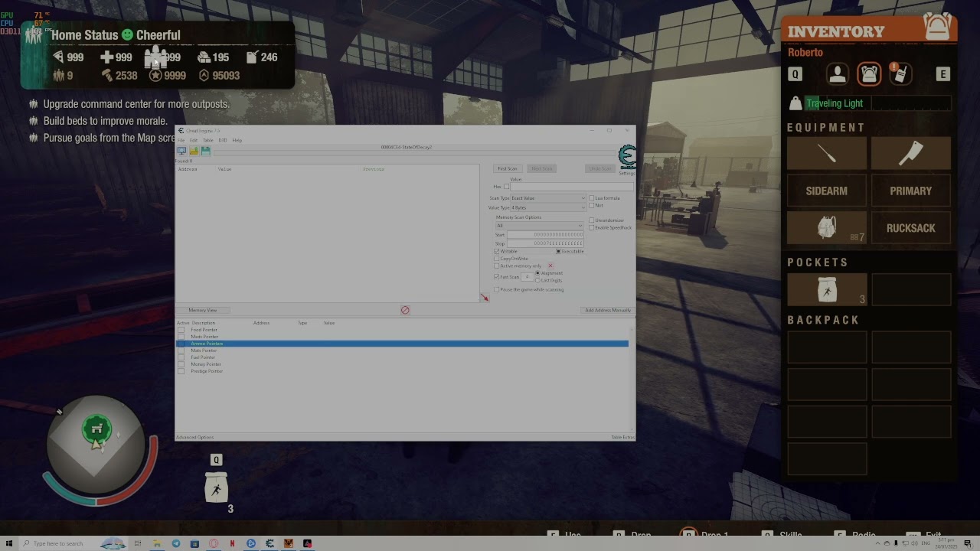Expand the Scan Type dropdown

[x=547, y=198]
